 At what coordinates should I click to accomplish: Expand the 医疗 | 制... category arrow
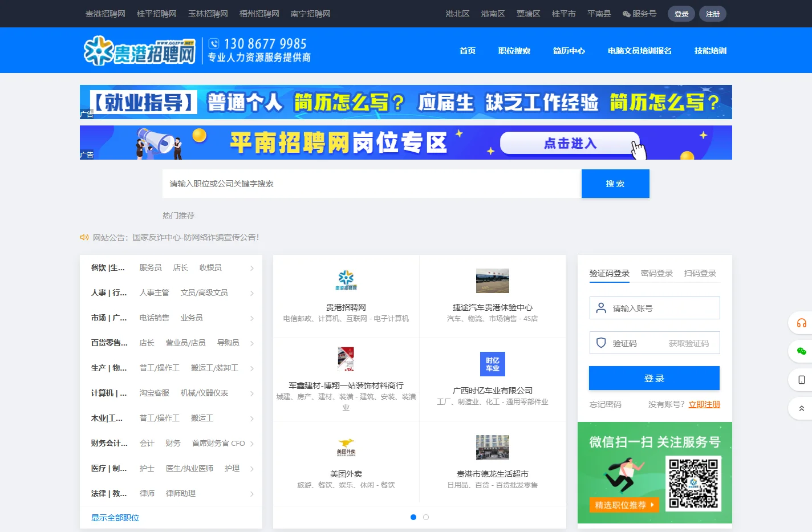pyautogui.click(x=252, y=469)
